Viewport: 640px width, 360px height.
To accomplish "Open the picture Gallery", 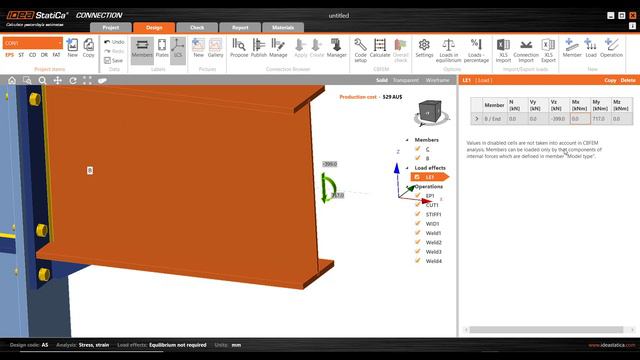I will click(216, 48).
